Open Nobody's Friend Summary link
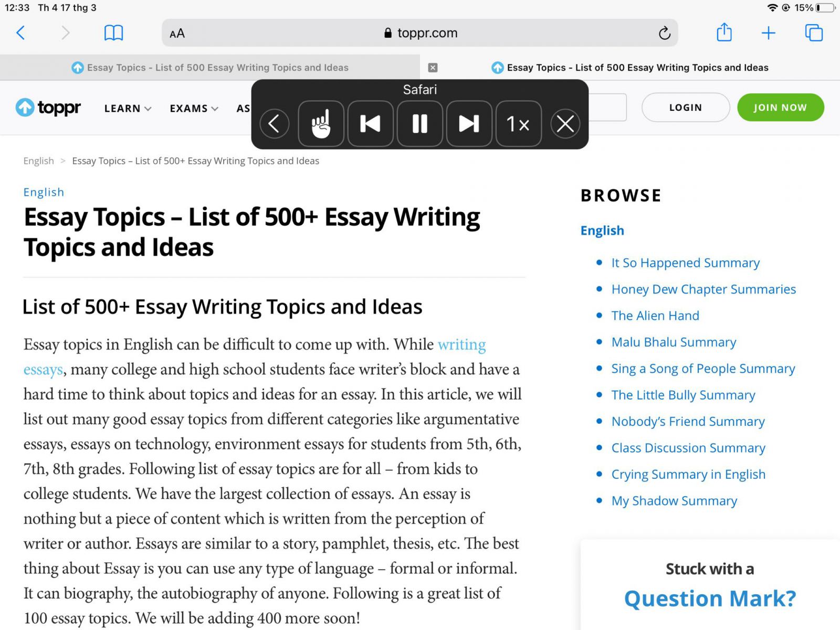Image resolution: width=840 pixels, height=630 pixels. point(688,422)
